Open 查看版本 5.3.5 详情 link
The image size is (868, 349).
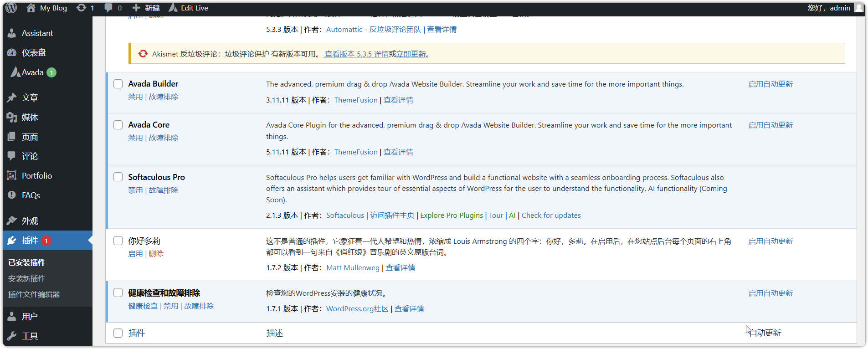pyautogui.click(x=357, y=54)
